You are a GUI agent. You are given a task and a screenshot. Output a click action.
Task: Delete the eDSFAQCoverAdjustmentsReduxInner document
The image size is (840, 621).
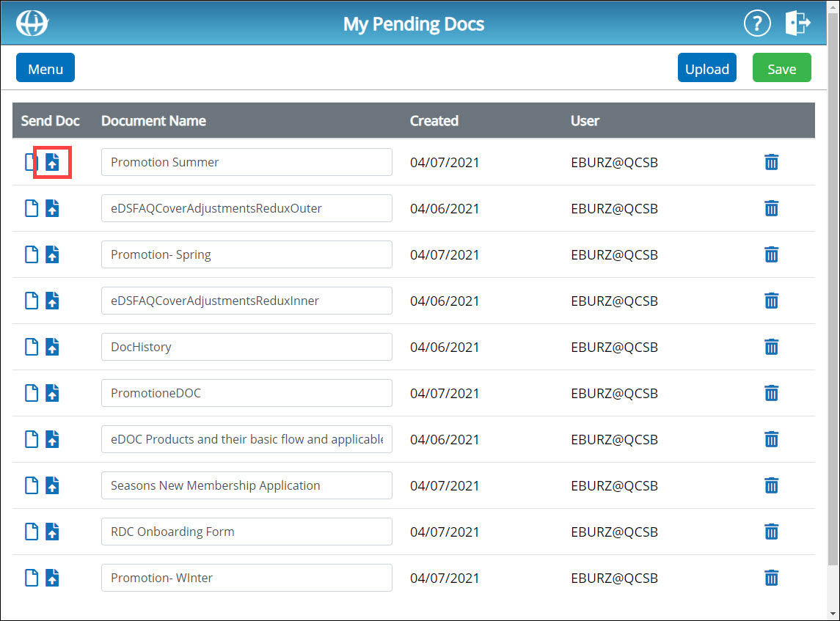pyautogui.click(x=771, y=301)
